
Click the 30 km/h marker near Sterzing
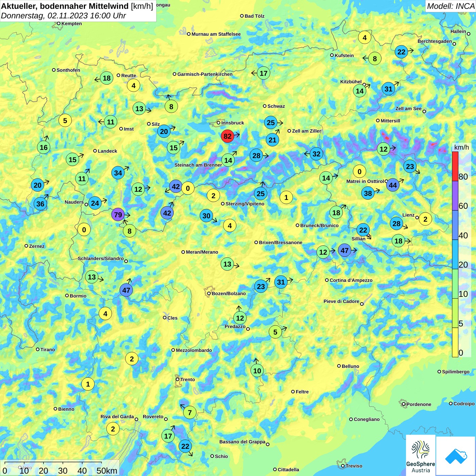pyautogui.click(x=206, y=216)
